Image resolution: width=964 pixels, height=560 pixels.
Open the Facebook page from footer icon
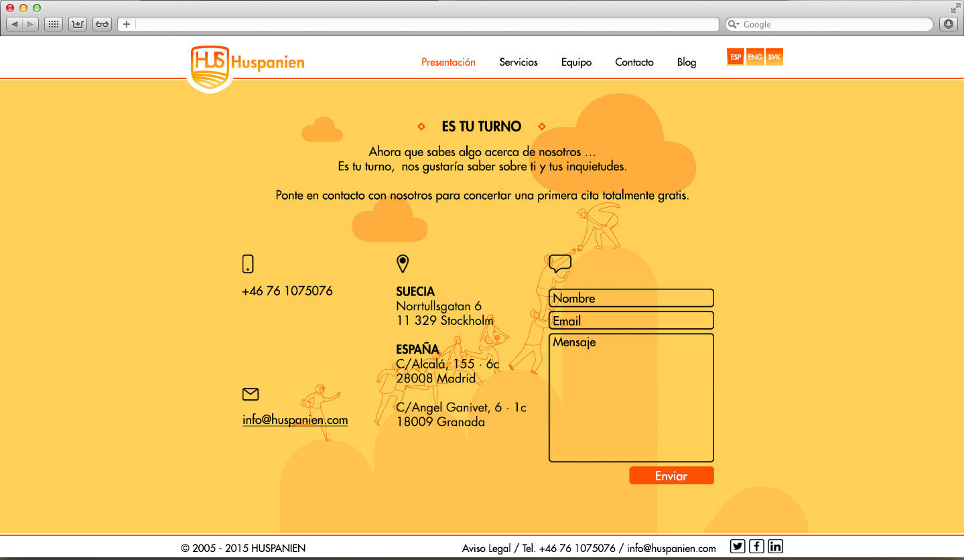pyautogui.click(x=756, y=546)
